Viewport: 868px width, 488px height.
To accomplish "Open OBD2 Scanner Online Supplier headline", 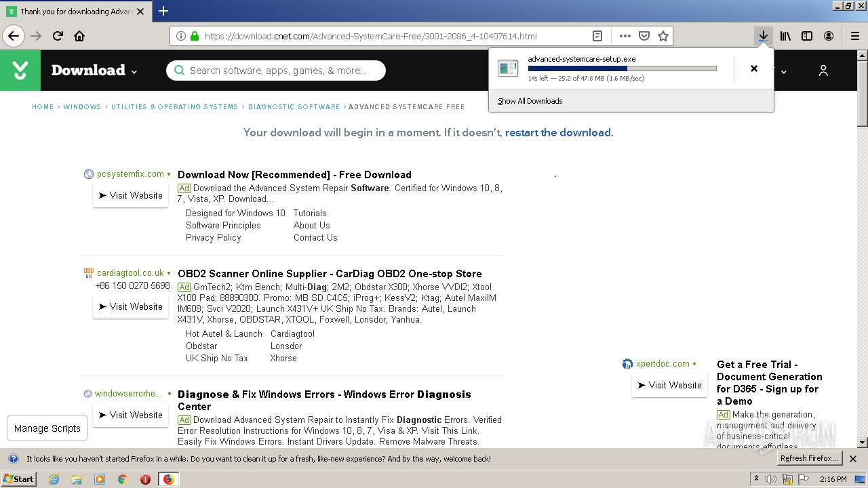I will (330, 274).
